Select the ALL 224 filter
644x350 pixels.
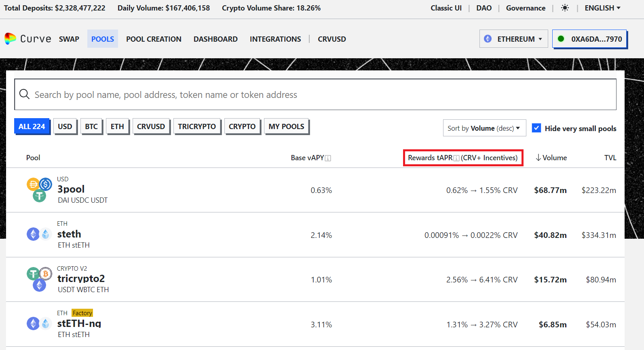click(x=32, y=126)
